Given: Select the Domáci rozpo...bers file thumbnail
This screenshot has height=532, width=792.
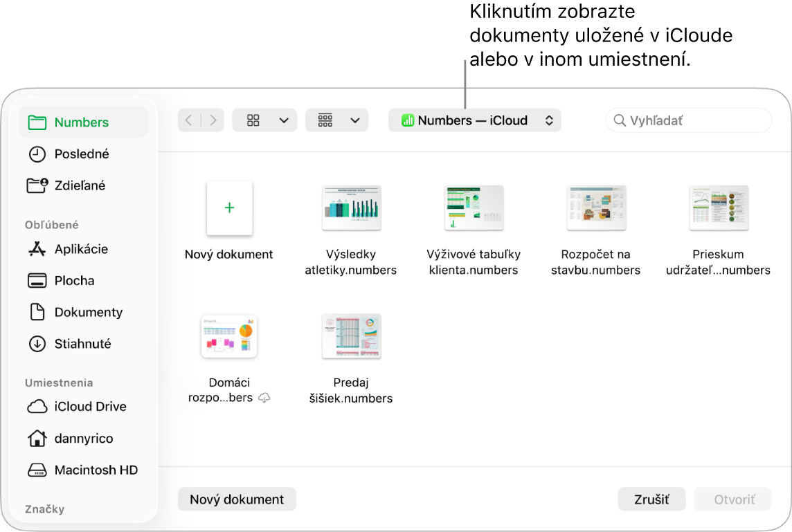Looking at the screenshot, I should point(229,336).
